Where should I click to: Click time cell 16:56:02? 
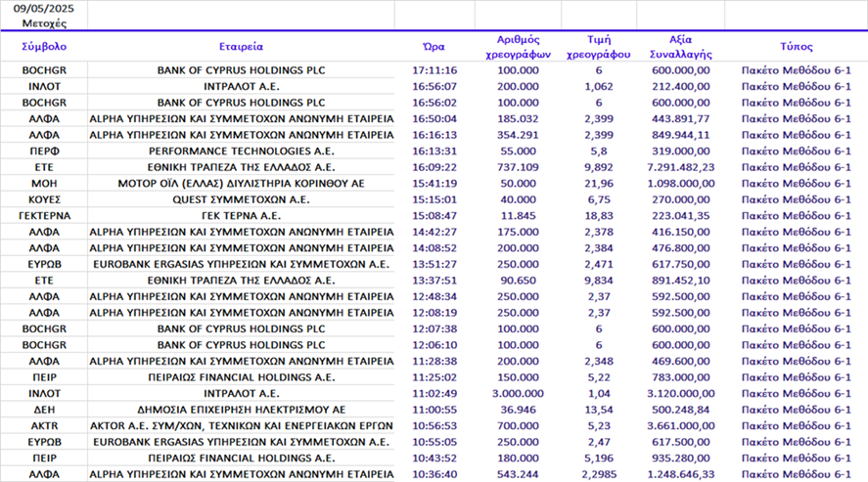434,103
